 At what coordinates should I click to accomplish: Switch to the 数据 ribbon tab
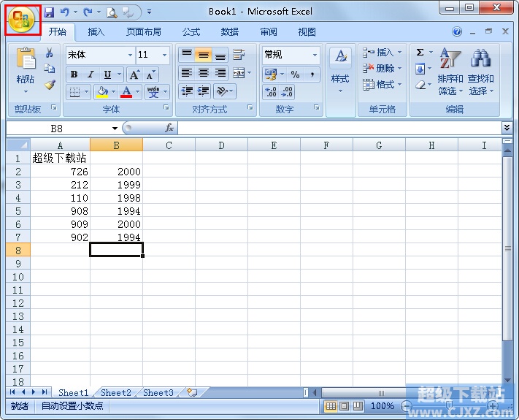230,32
